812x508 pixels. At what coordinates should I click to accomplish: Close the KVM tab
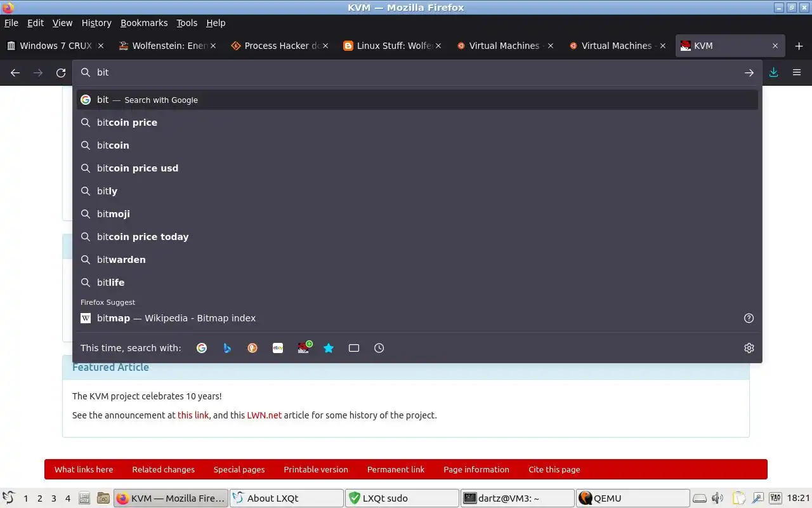(x=775, y=46)
